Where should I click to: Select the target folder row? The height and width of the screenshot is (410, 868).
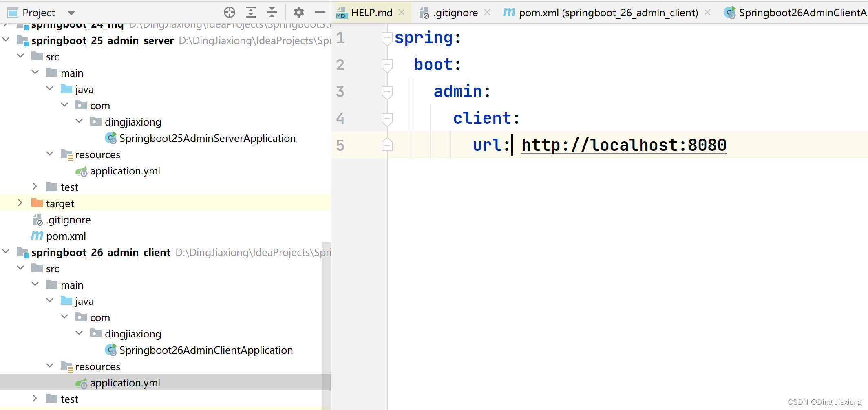click(165, 203)
